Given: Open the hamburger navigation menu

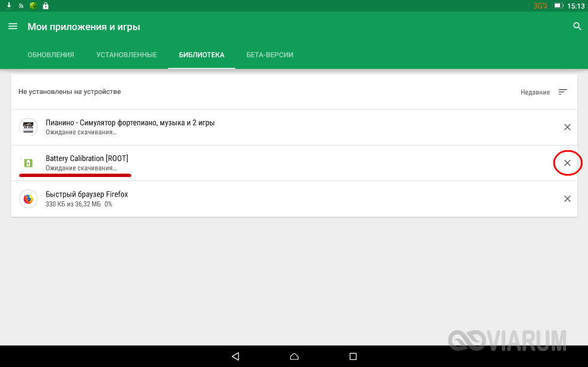Looking at the screenshot, I should [x=12, y=26].
